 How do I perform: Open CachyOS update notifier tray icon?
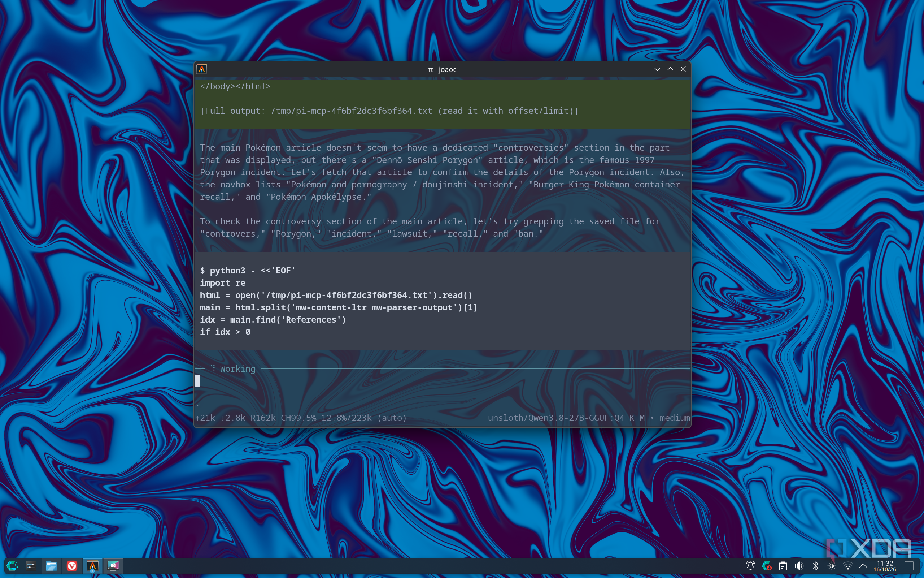767,566
